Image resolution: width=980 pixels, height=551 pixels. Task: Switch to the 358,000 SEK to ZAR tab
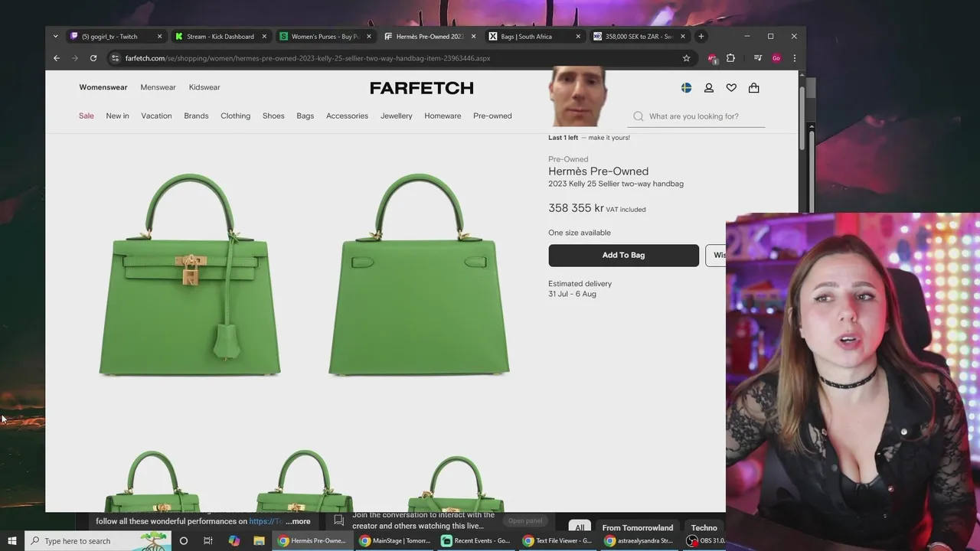tap(639, 36)
